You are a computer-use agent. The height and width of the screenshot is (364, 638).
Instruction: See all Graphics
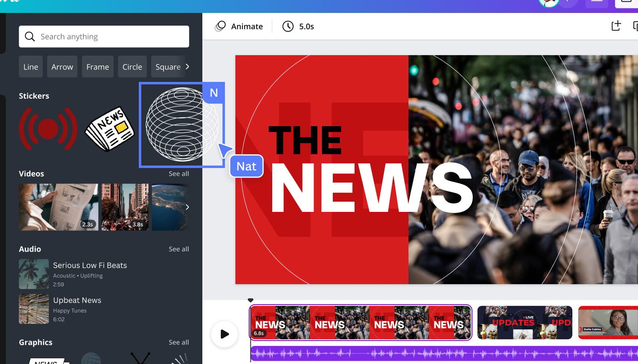coord(179,342)
